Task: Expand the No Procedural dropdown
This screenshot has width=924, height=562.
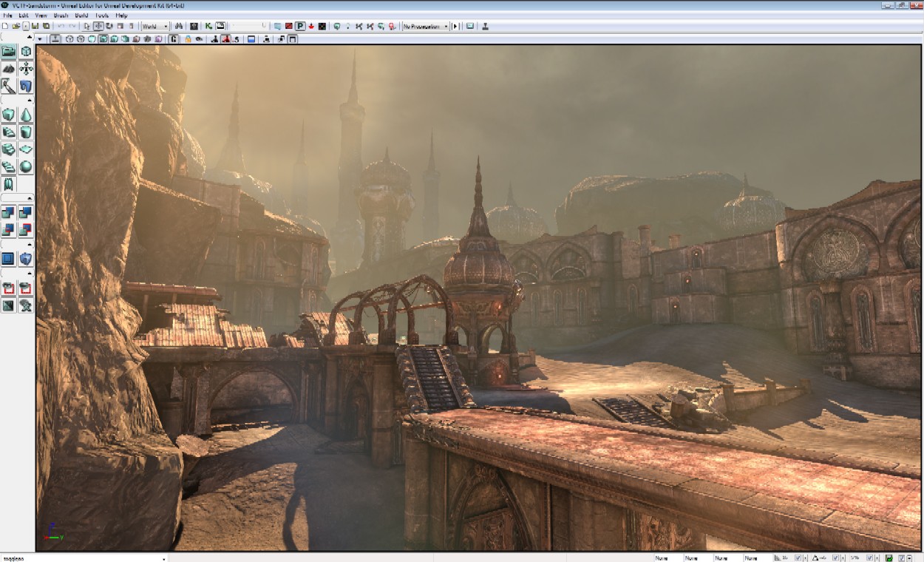Action: pyautogui.click(x=425, y=26)
